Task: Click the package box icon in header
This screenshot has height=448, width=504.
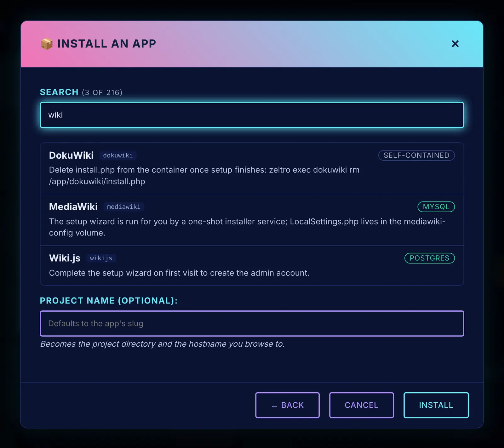Action: 47,44
